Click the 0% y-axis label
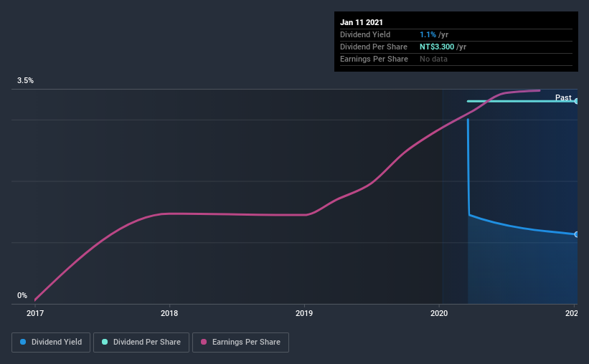589x364 pixels. pyautogui.click(x=22, y=296)
